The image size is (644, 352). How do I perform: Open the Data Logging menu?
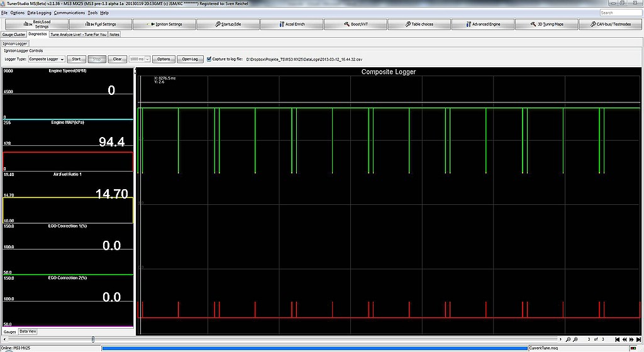(x=39, y=13)
